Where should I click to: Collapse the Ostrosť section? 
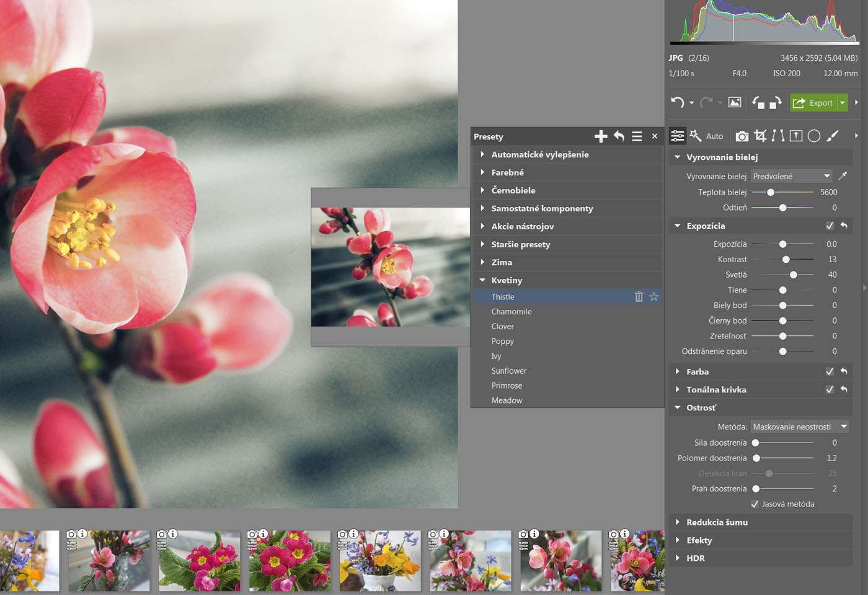click(x=678, y=407)
